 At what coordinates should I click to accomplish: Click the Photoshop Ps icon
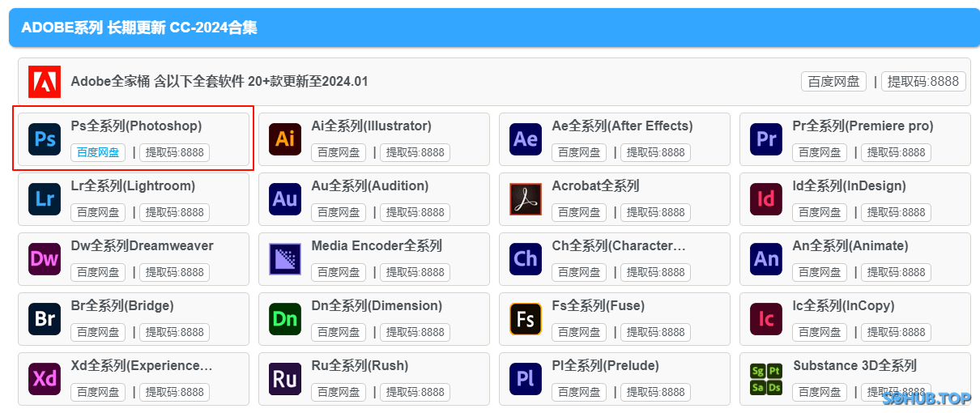click(45, 139)
